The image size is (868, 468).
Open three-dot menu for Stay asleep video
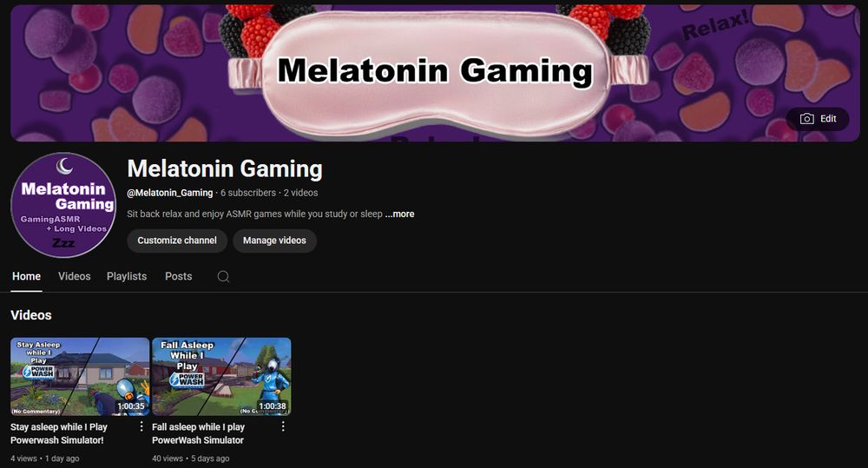pyautogui.click(x=141, y=426)
